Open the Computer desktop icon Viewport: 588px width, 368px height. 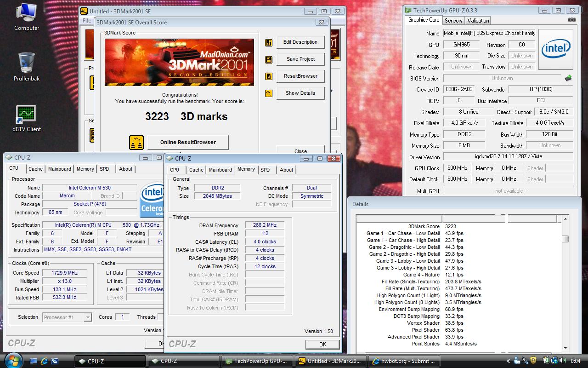point(27,17)
